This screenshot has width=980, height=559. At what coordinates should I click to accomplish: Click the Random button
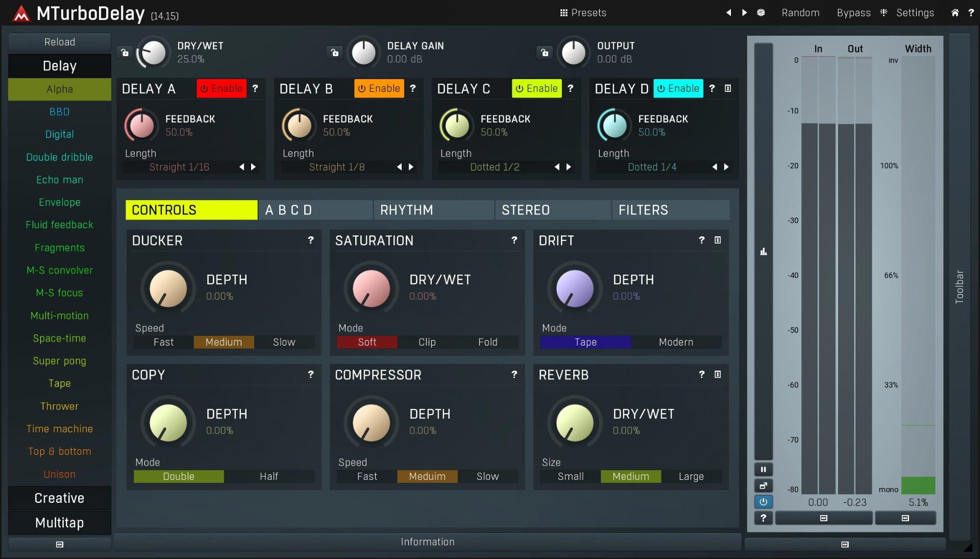(x=800, y=13)
